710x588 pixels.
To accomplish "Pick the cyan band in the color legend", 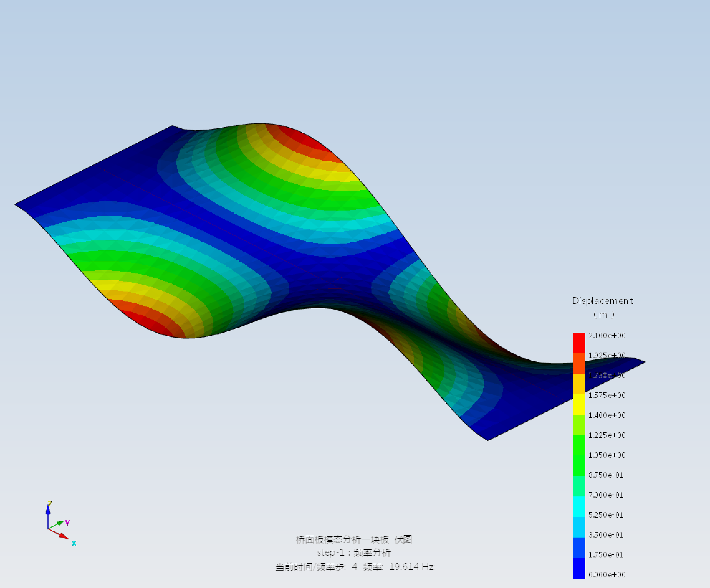I will [x=579, y=507].
